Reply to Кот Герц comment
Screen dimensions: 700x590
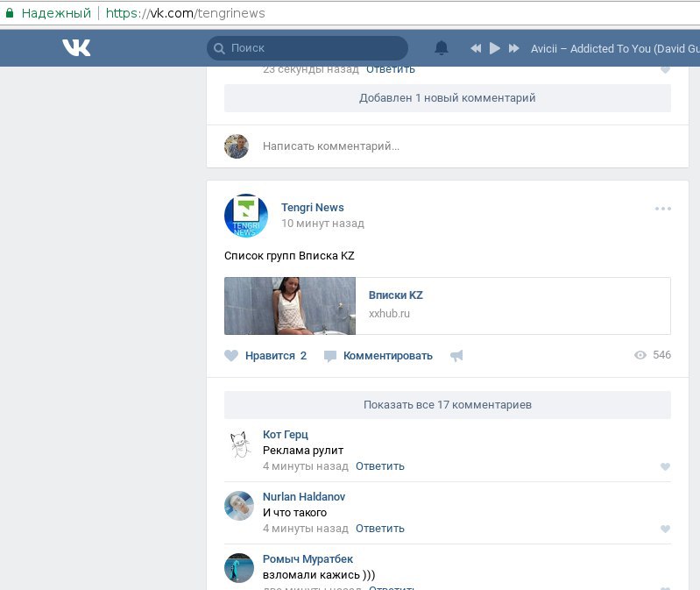380,466
